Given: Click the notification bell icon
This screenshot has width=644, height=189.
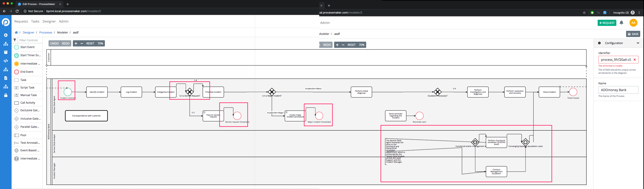Looking at the screenshot, I should click(x=622, y=23).
